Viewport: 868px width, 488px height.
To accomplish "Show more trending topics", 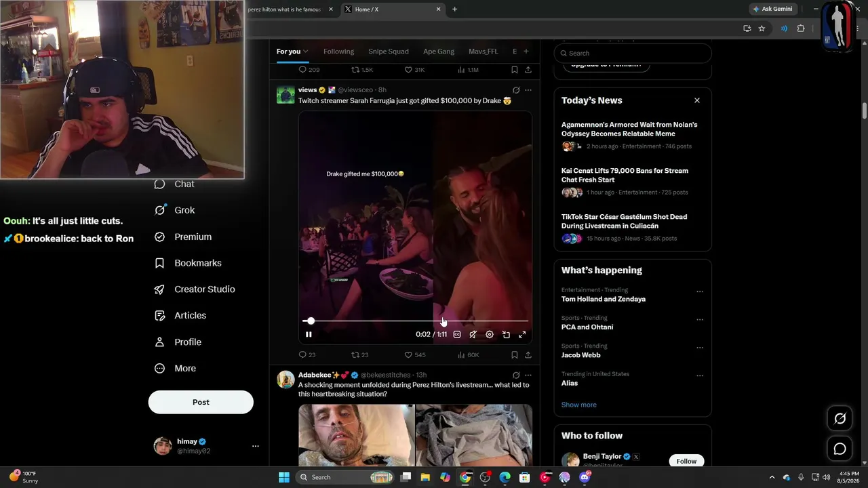I will (579, 405).
